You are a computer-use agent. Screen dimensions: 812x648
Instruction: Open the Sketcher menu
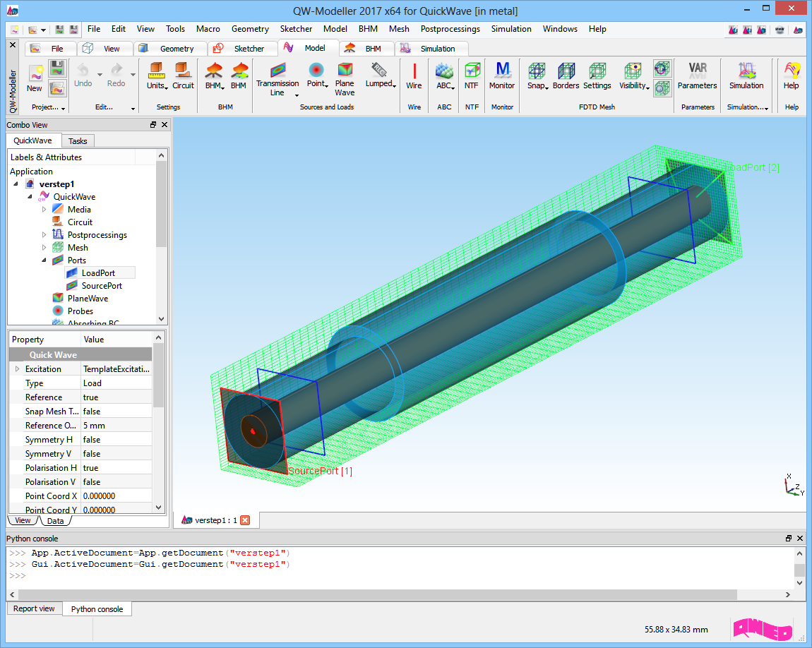coord(297,29)
